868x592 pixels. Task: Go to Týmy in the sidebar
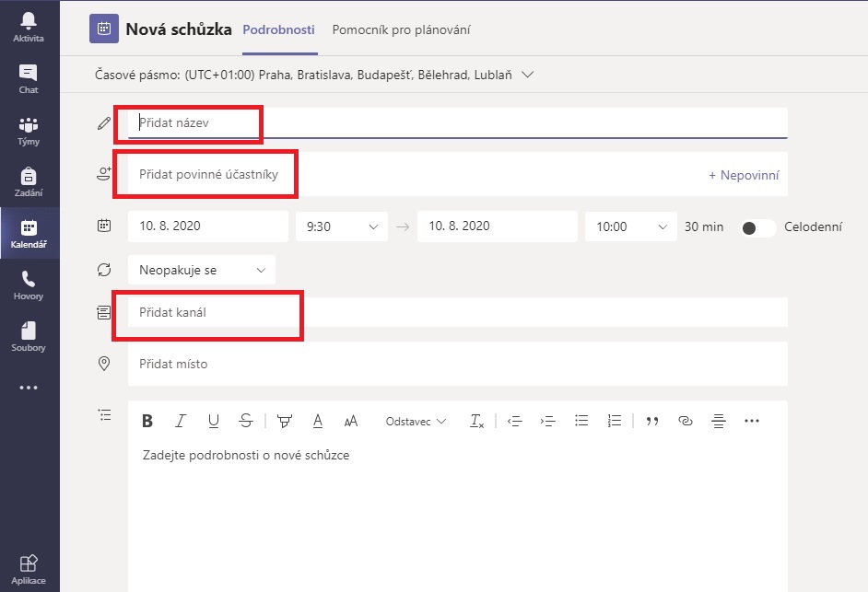coord(29,131)
